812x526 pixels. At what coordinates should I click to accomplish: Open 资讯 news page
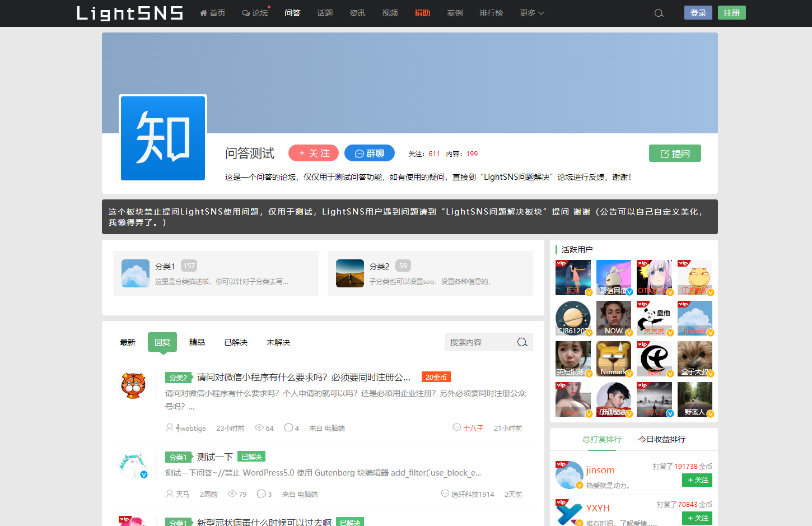click(x=357, y=13)
